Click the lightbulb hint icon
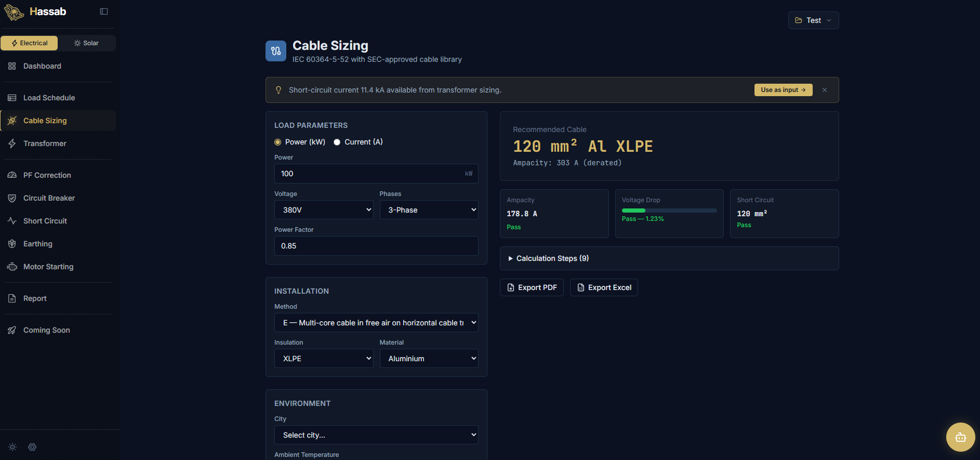This screenshot has width=980, height=460. [279, 90]
